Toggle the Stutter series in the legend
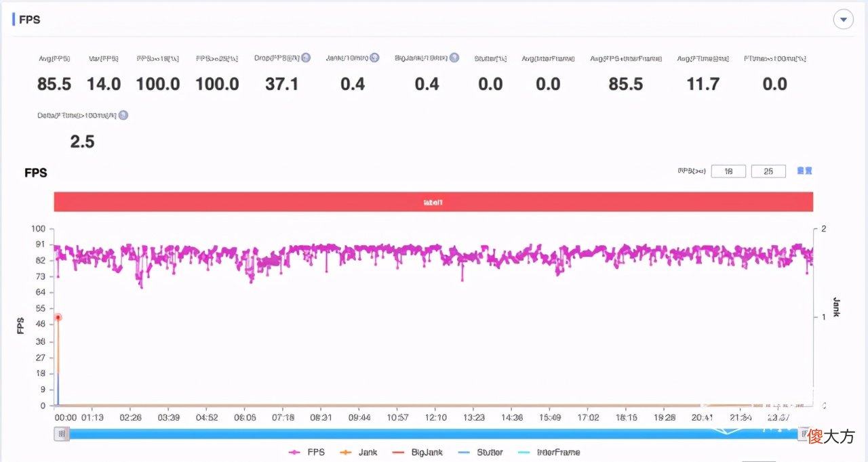This screenshot has width=868, height=462. 480,452
